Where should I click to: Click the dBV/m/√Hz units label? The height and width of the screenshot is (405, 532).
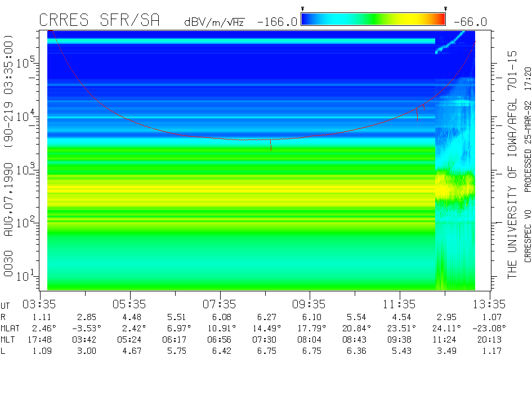(214, 22)
